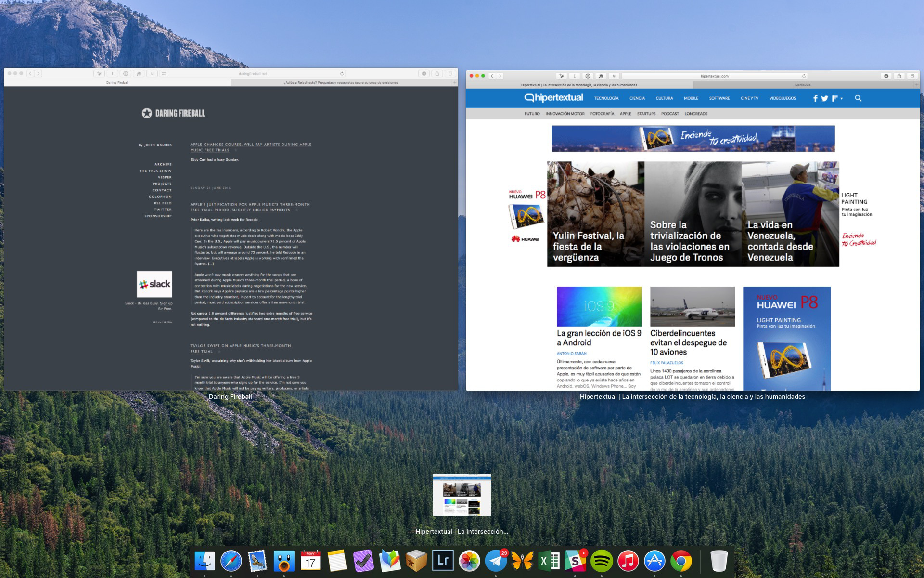The image size is (924, 578).
Task: Open the orange butterfly app in Dock
Action: [x=522, y=561]
